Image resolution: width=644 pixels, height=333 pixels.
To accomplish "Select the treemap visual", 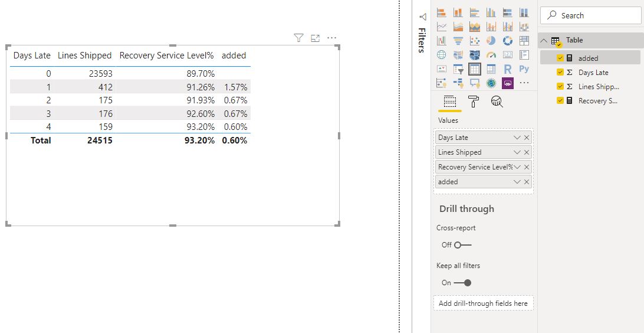I will pyautogui.click(x=524, y=41).
